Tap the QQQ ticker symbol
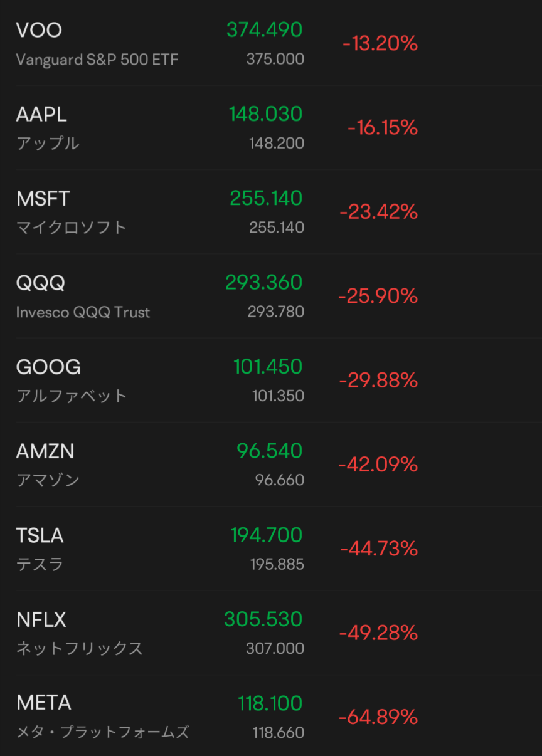Screen dimensions: 542x756 tap(41, 283)
